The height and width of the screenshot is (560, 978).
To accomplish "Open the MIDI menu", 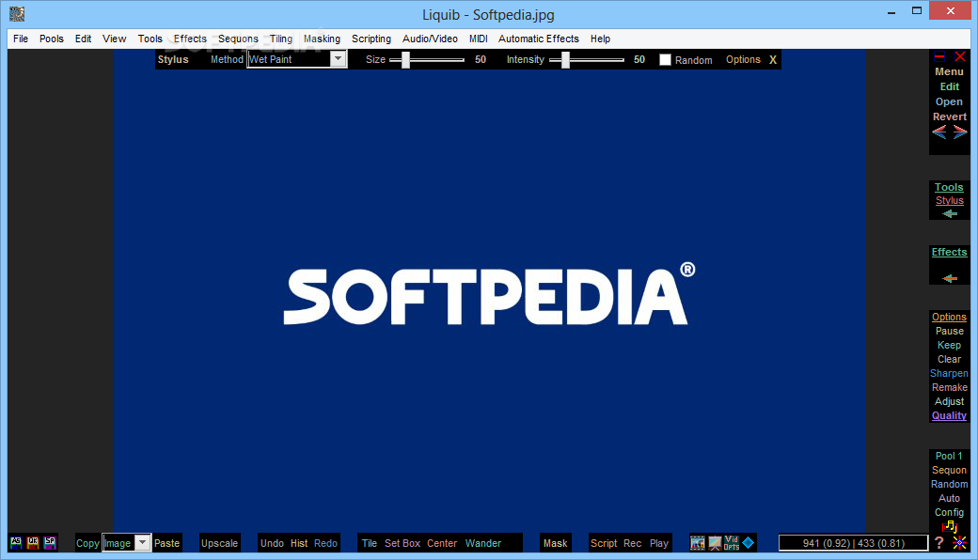I will 479,39.
